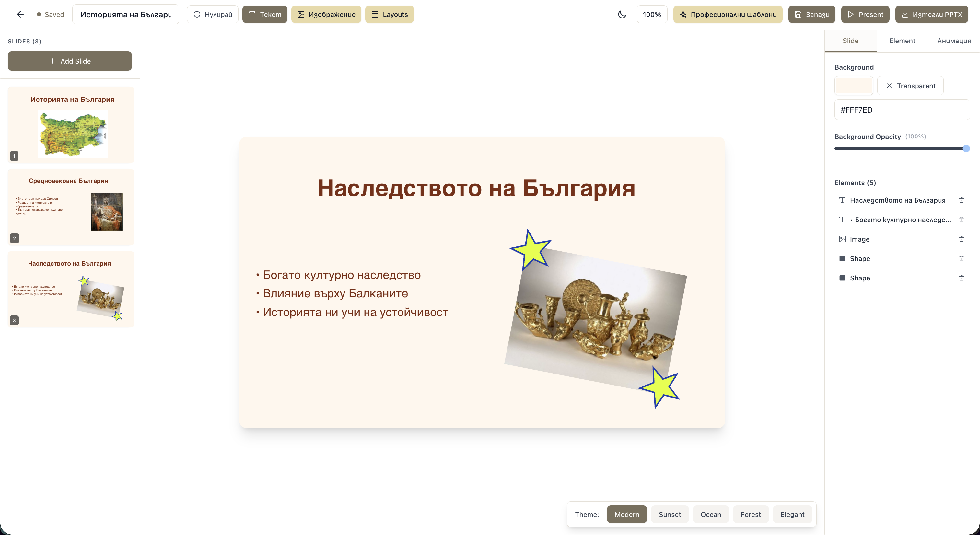Screen dimensions: 980x535
Task: Click the back arrow to exit editor
Action: point(20,14)
